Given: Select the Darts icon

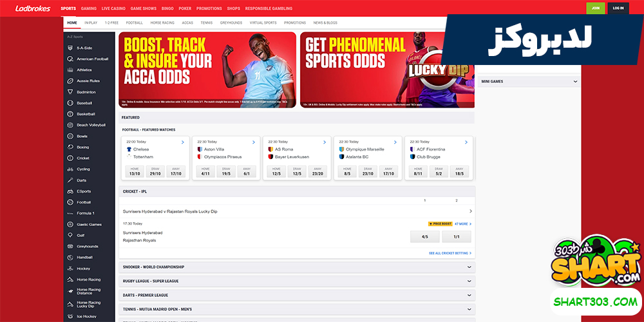Looking at the screenshot, I should tap(70, 180).
